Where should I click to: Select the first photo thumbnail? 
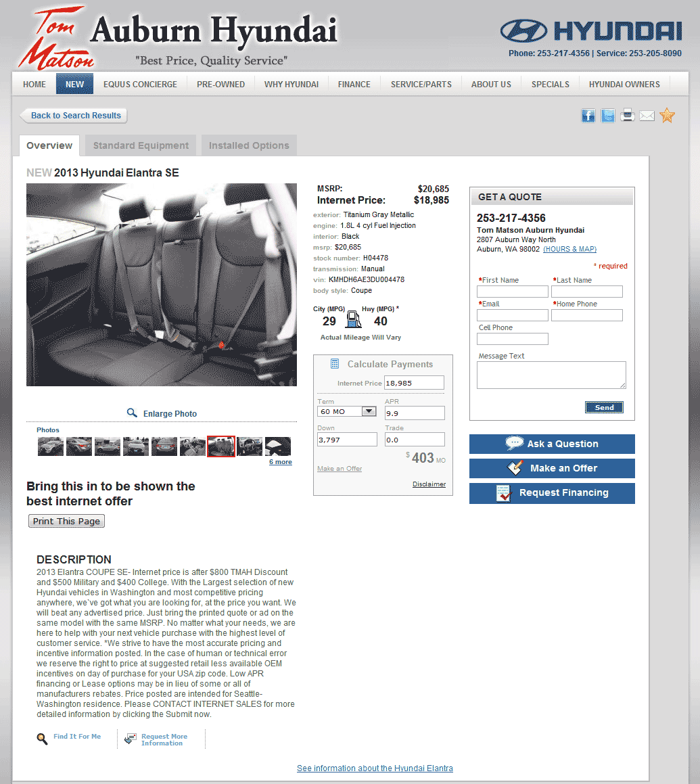tap(51, 446)
